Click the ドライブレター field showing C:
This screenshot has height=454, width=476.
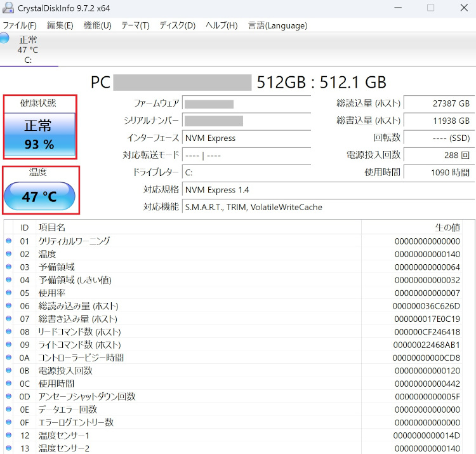pos(247,173)
